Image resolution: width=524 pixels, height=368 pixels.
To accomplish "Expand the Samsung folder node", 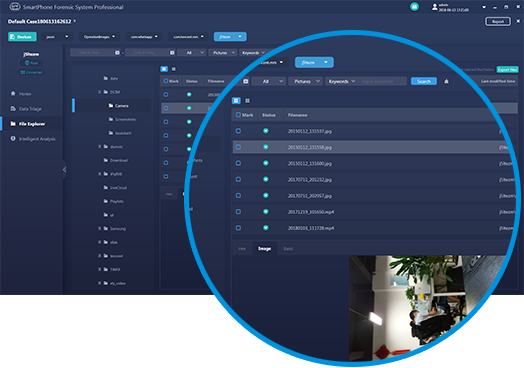I will point(99,229).
